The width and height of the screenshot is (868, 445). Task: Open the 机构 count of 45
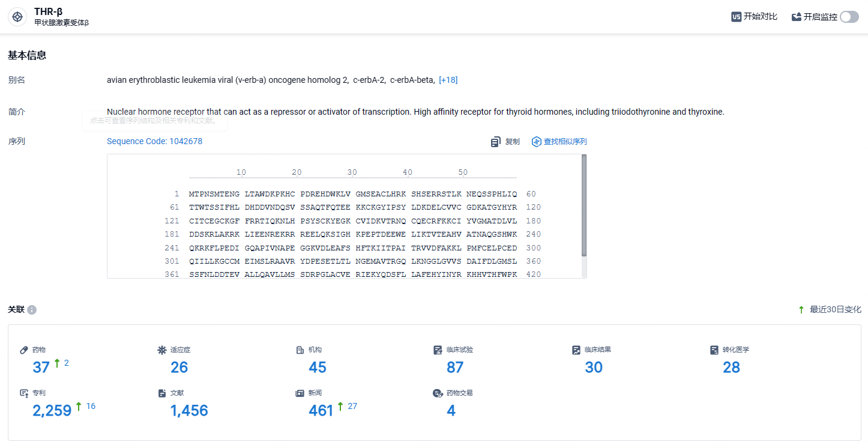(318, 367)
